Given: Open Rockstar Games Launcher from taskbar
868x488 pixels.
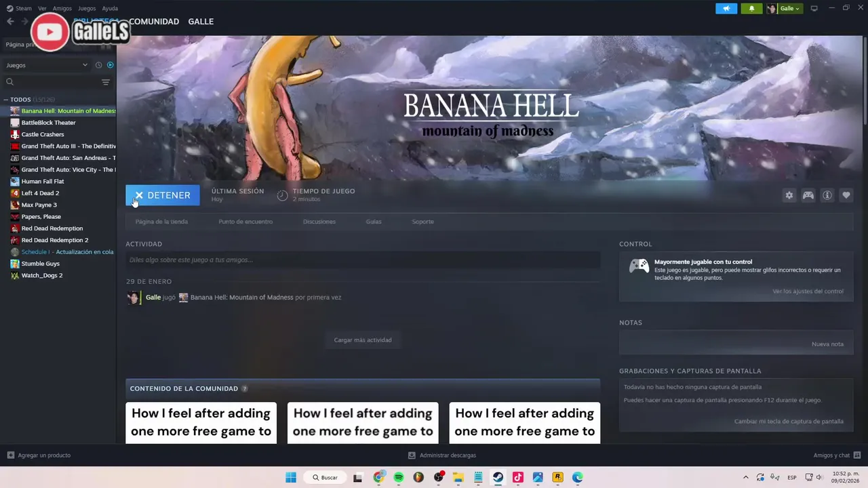Looking at the screenshot, I should pos(558,477).
